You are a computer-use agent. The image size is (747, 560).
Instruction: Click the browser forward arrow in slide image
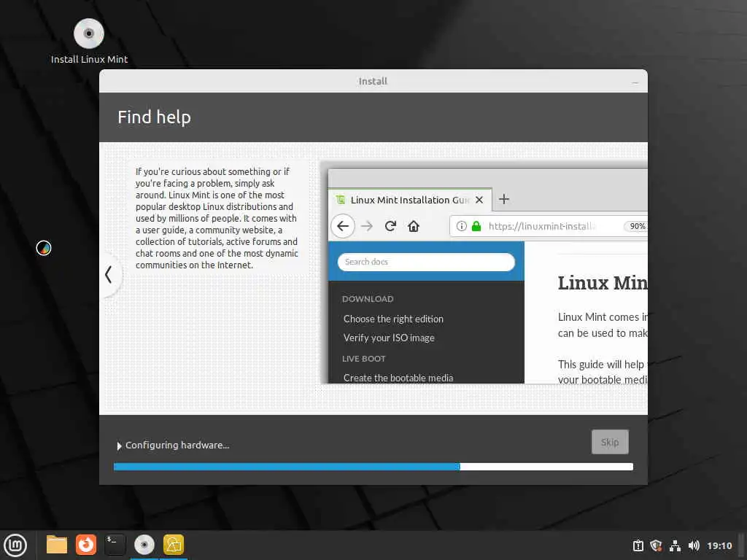point(367,226)
